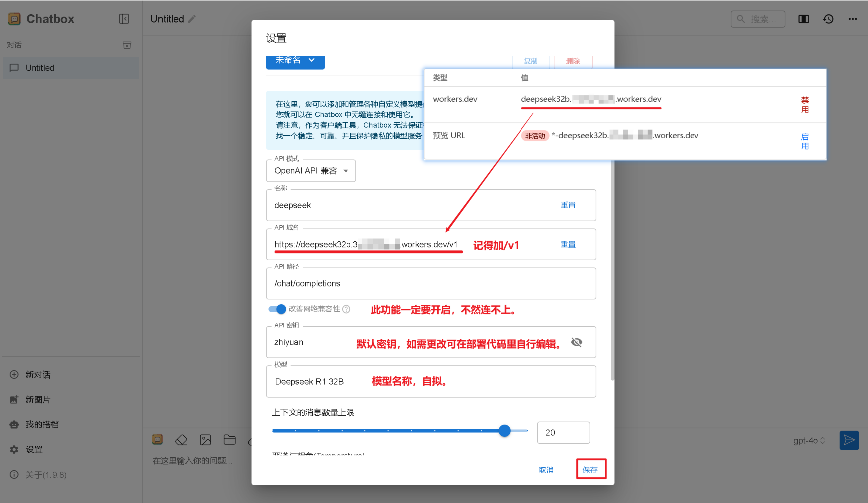Click the eraser icon in the input toolbar

point(181,440)
